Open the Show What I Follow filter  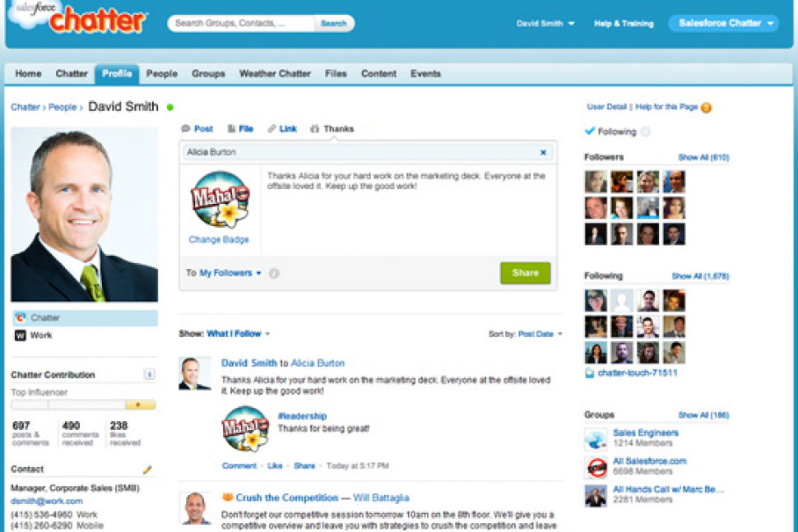pyautogui.click(x=239, y=334)
